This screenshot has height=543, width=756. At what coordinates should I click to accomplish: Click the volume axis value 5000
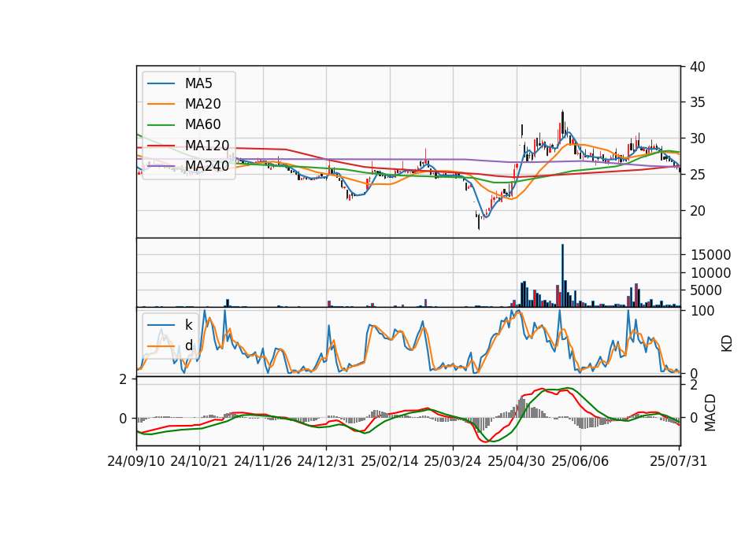point(706,290)
